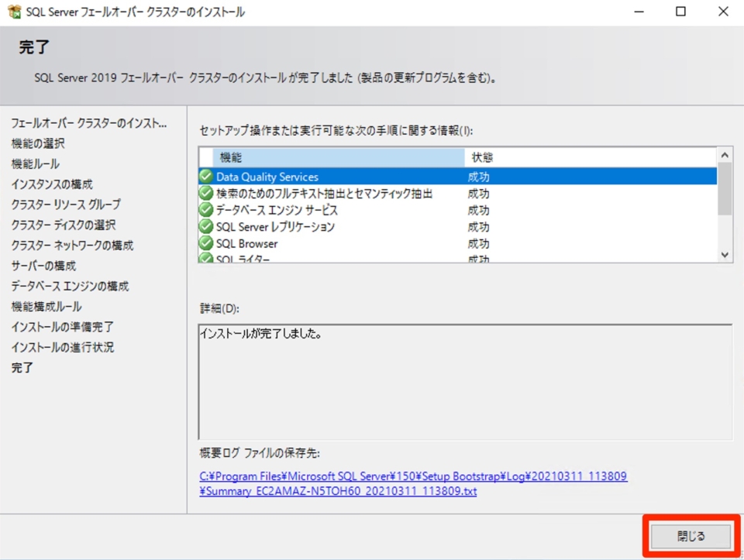744x560 pixels.
Task: Minimize the SQL Server setup window
Action: tap(639, 12)
